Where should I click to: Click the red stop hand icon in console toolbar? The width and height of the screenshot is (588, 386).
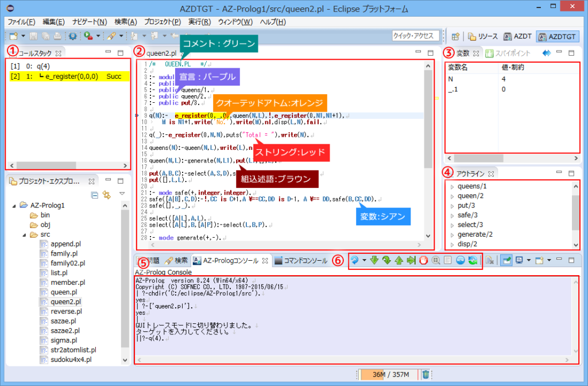pyautogui.click(x=423, y=261)
